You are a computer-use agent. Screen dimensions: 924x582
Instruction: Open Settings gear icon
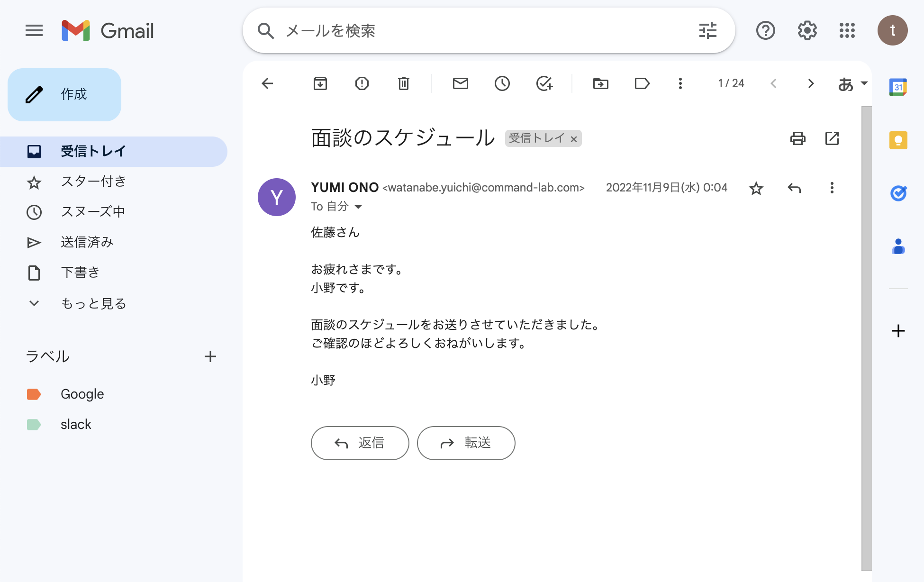pyautogui.click(x=807, y=31)
